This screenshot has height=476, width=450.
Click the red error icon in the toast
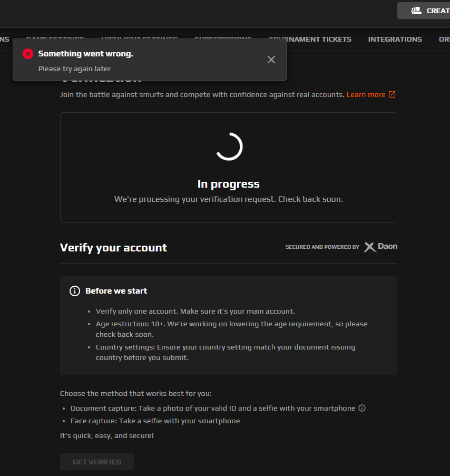[28, 54]
